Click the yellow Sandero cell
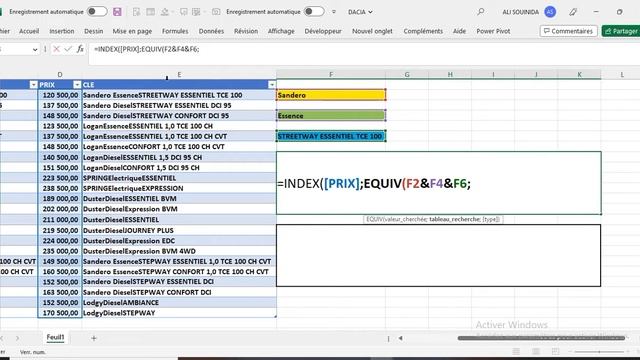Screen dimensions: 640x360 (331, 95)
